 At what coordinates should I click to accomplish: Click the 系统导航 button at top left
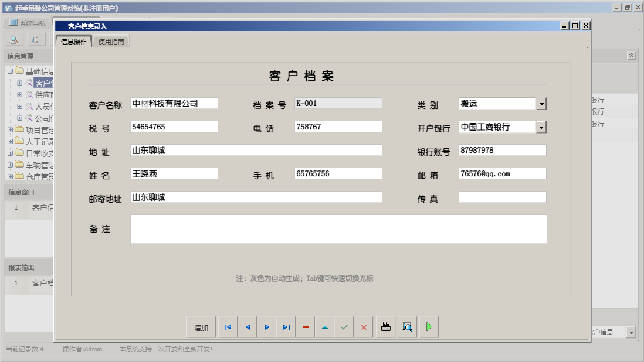26,22
